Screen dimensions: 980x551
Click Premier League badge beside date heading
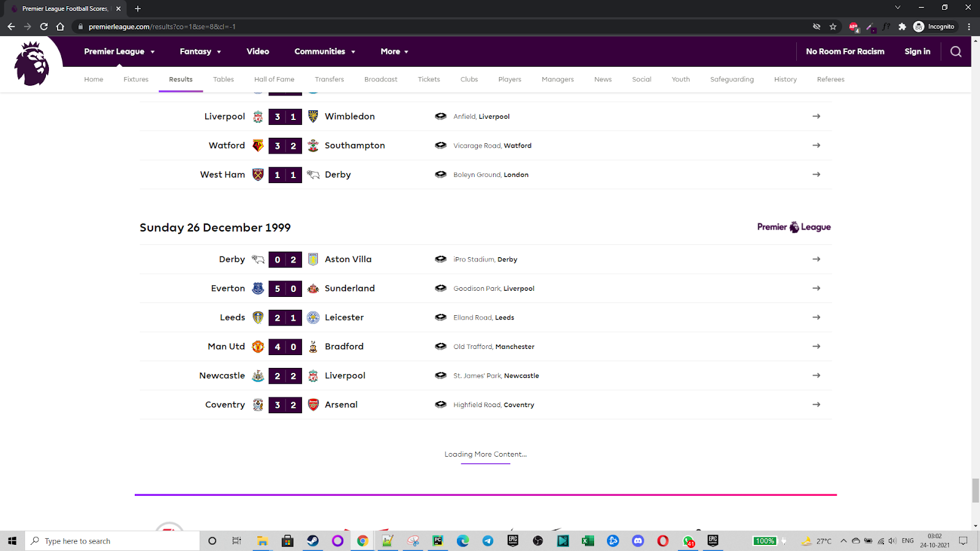click(794, 227)
